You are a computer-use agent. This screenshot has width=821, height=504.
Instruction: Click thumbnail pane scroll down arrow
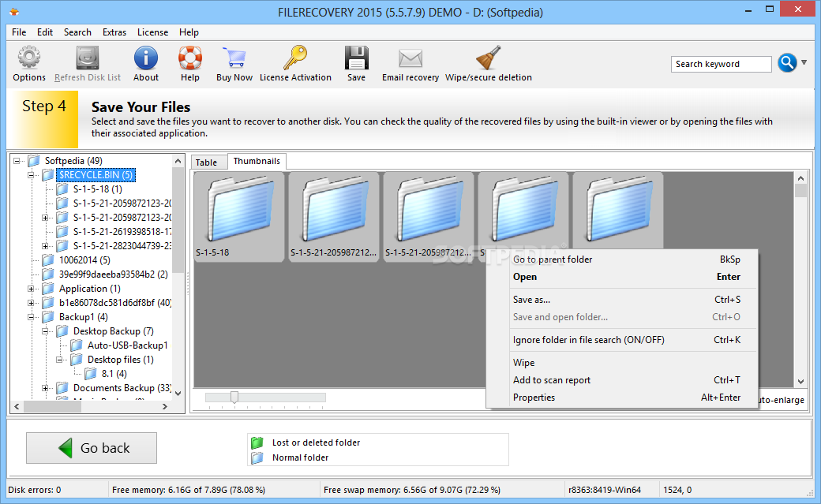pos(800,382)
